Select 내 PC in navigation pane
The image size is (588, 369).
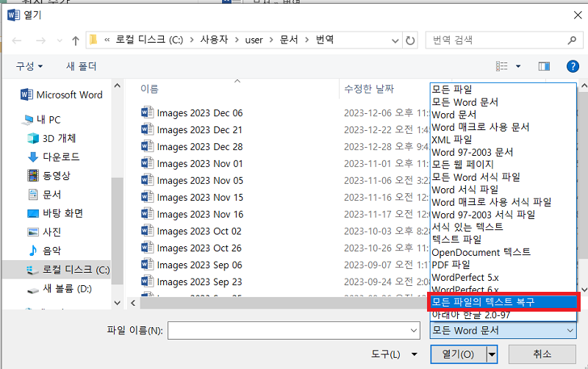(x=41, y=120)
